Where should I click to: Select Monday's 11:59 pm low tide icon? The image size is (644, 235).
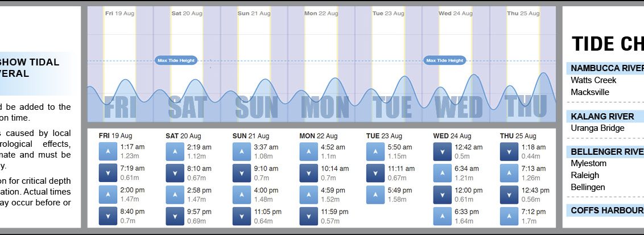(x=308, y=216)
